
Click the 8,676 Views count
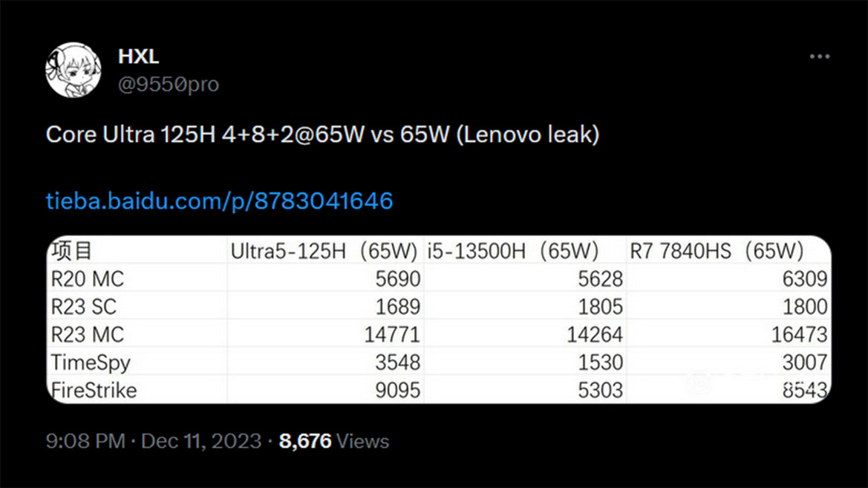tap(334, 441)
